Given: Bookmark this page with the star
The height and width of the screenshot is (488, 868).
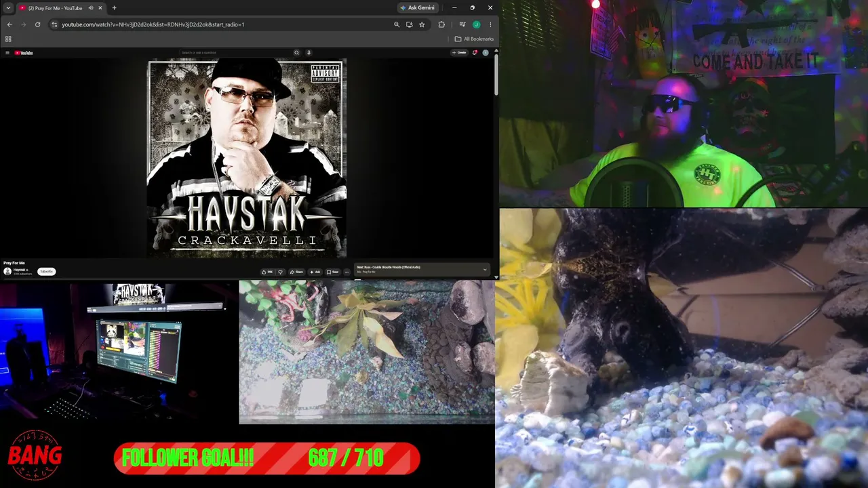Looking at the screenshot, I should (422, 24).
